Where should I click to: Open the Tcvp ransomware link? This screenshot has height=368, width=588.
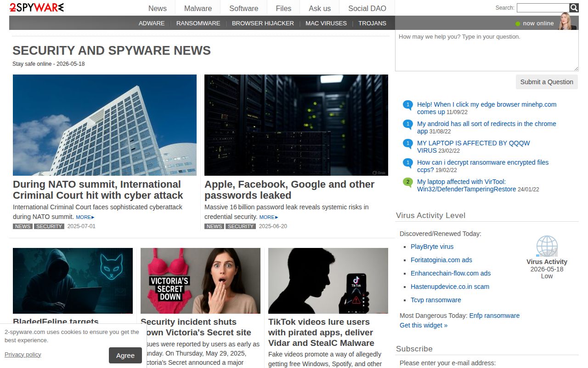(436, 300)
